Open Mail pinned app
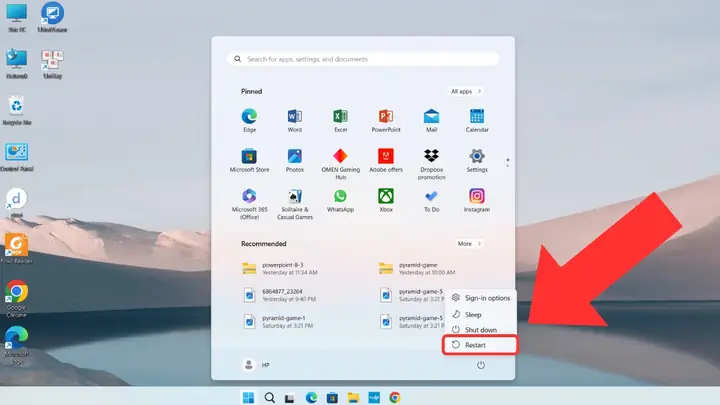 click(x=431, y=121)
